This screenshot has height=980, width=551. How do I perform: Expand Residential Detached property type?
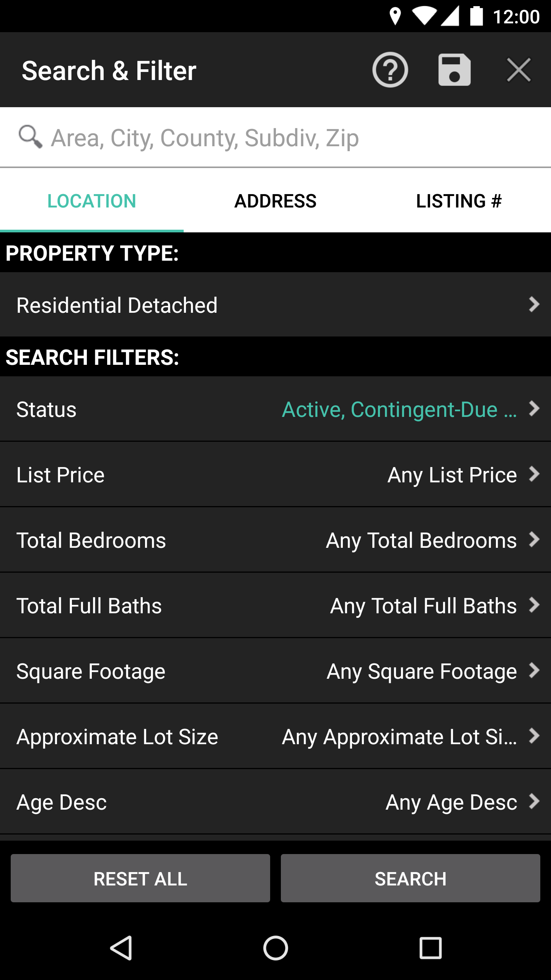(x=275, y=305)
